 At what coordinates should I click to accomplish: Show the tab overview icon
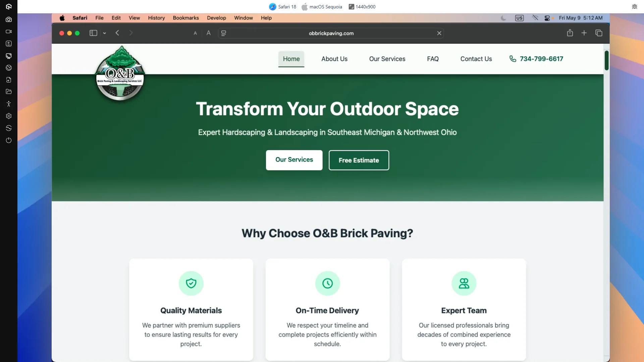pos(599,33)
